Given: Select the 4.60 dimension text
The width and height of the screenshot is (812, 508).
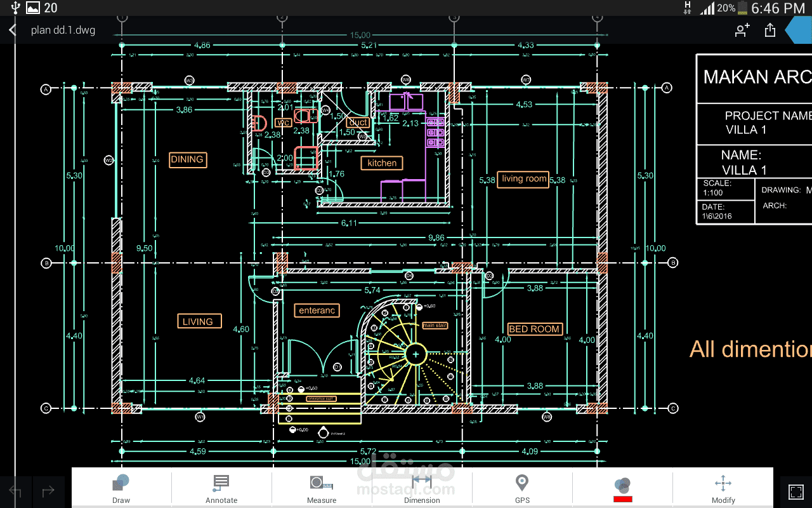Looking at the screenshot, I should [241, 329].
